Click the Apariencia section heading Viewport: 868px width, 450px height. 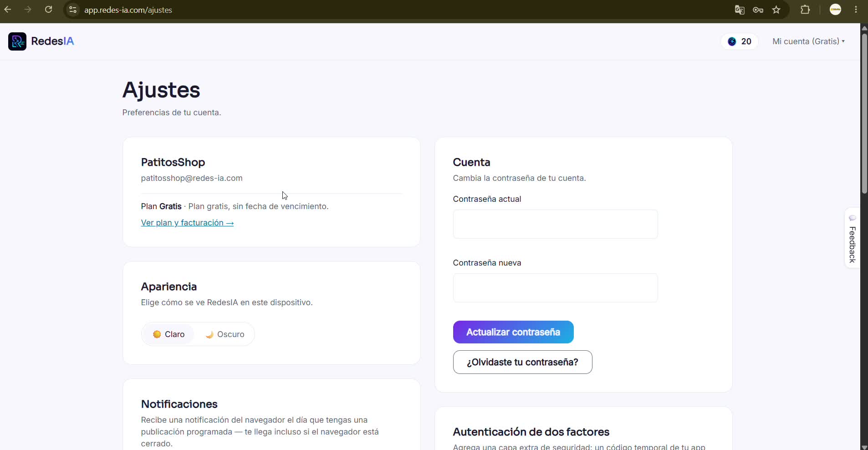coord(169,286)
